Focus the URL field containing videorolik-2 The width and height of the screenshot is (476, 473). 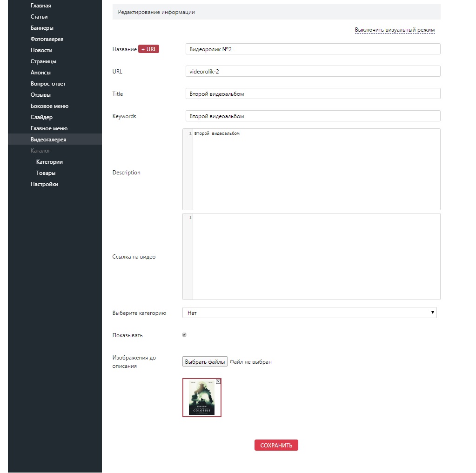(x=313, y=71)
